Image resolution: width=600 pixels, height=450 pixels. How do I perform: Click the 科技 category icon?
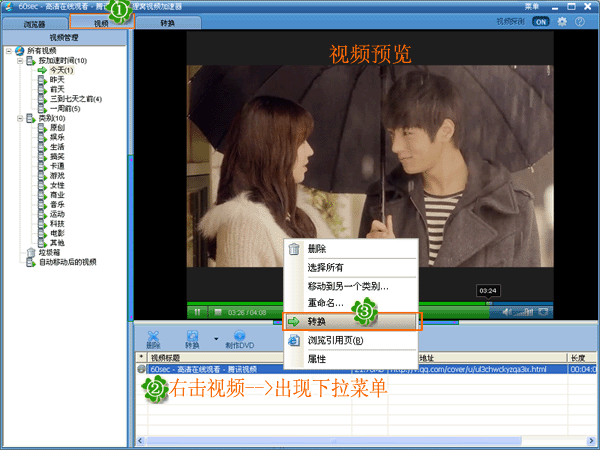(42, 224)
